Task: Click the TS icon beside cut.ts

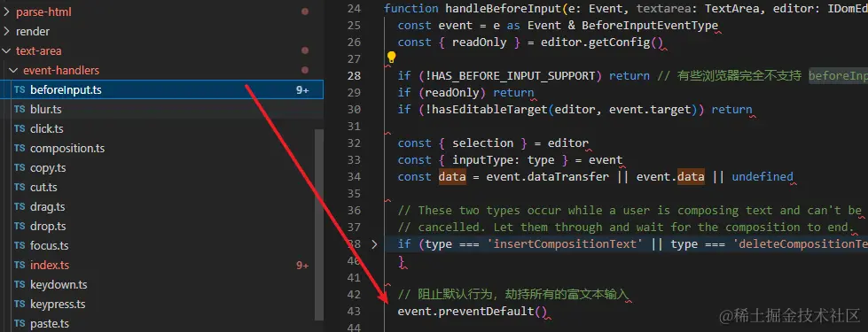Action: [20, 188]
